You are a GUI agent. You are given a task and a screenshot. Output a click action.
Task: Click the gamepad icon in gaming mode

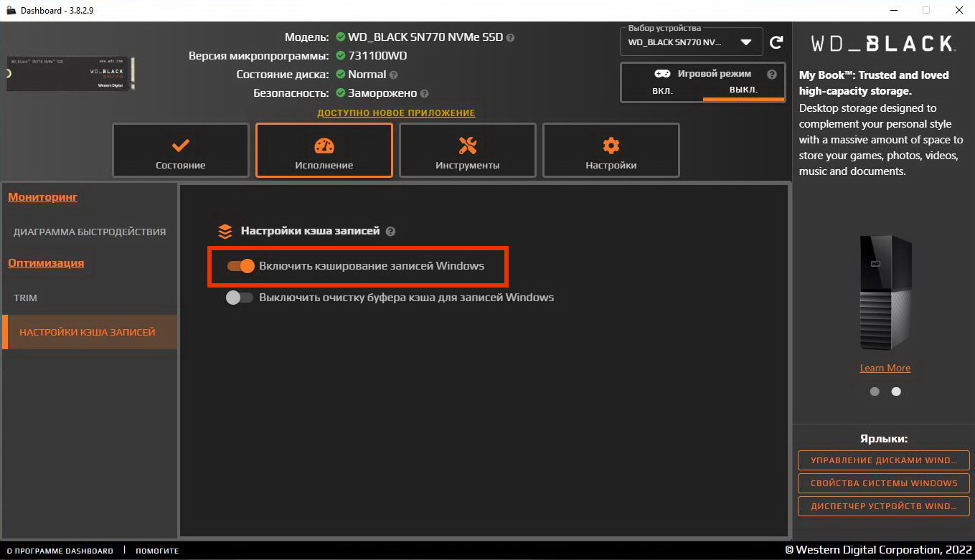662,74
